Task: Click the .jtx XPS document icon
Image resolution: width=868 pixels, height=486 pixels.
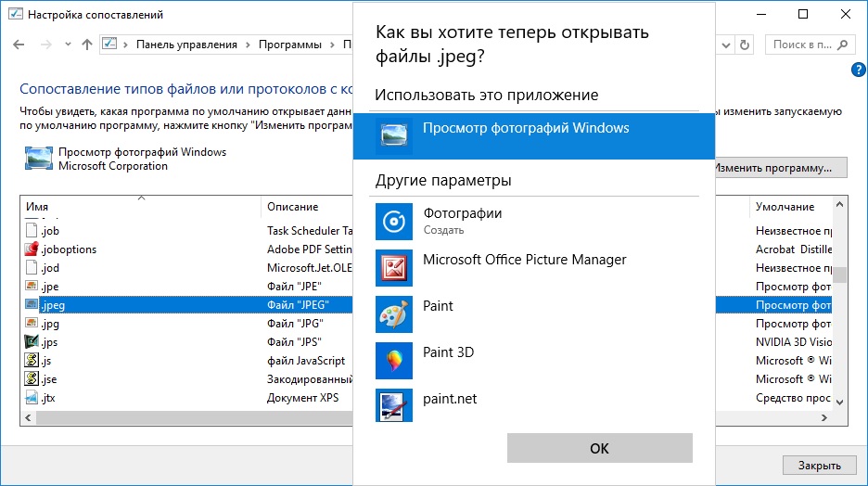Action: point(32,398)
